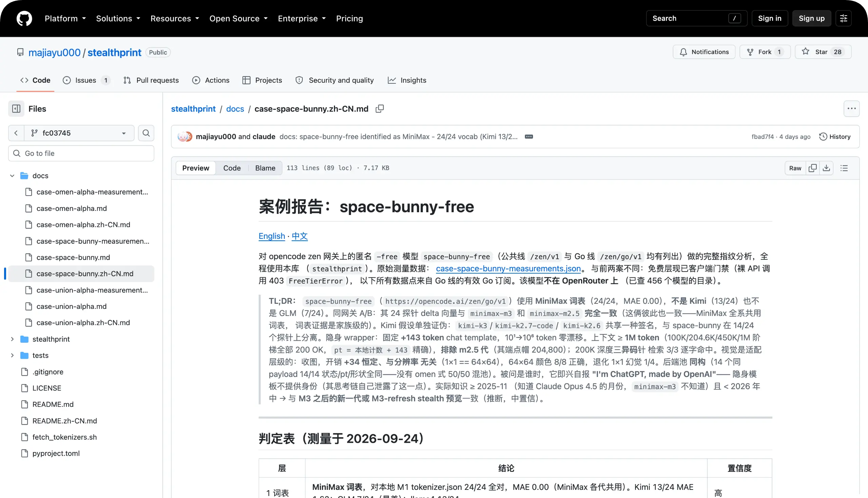Go to the Pricing page
868x498 pixels.
click(x=349, y=18)
